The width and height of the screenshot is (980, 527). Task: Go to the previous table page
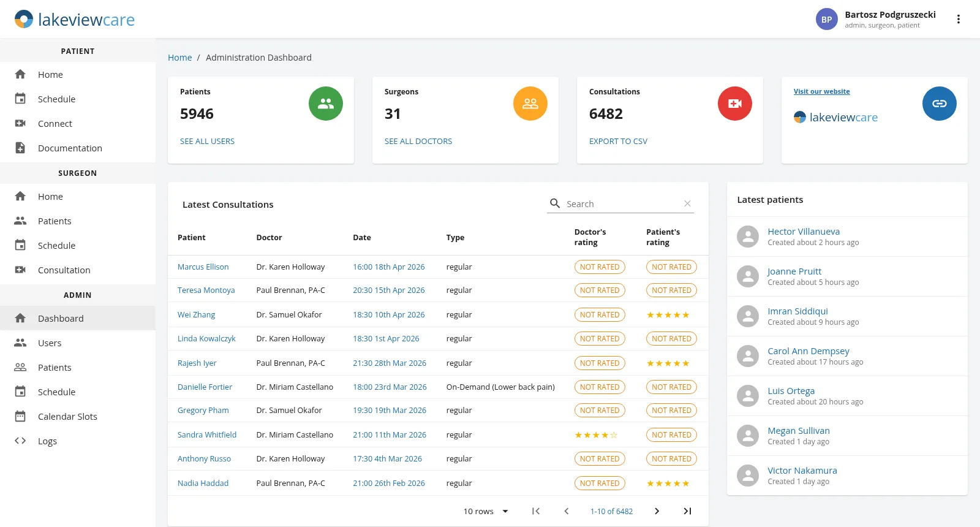(567, 511)
